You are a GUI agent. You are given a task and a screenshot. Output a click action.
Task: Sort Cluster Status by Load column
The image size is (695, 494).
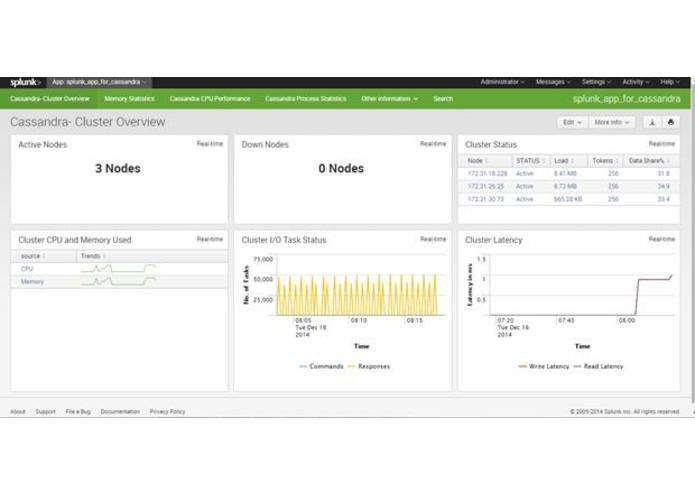pos(569,160)
